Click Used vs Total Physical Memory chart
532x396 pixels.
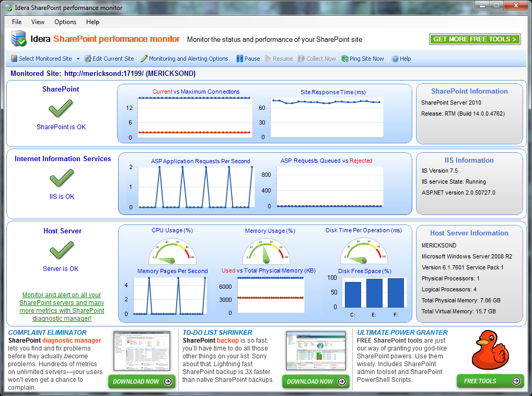(x=271, y=295)
